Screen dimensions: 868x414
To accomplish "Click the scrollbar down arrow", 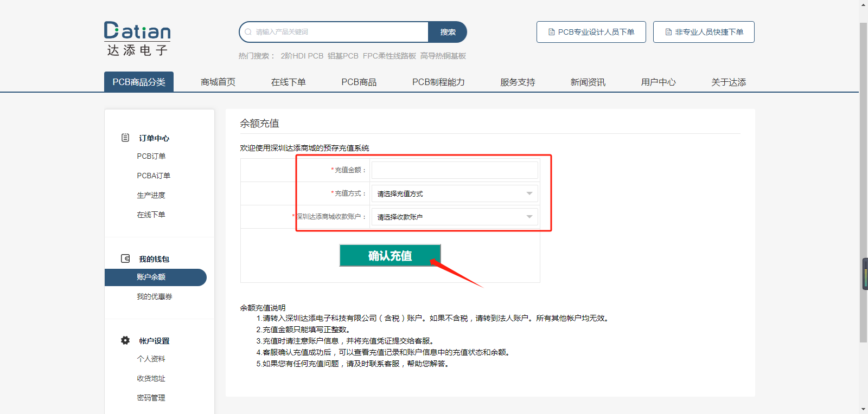I will [864, 409].
